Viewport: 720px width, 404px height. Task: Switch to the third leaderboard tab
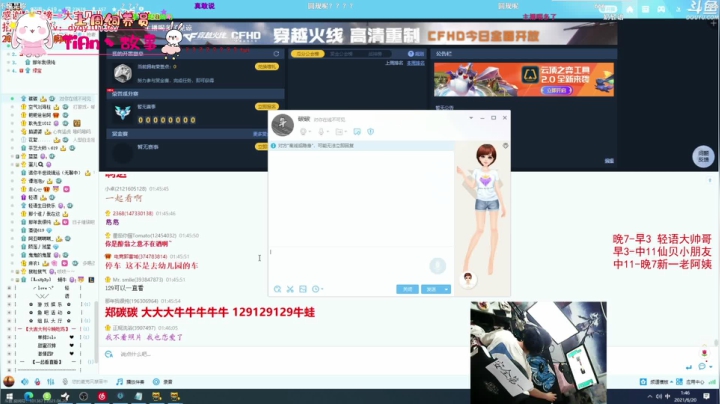point(375,54)
